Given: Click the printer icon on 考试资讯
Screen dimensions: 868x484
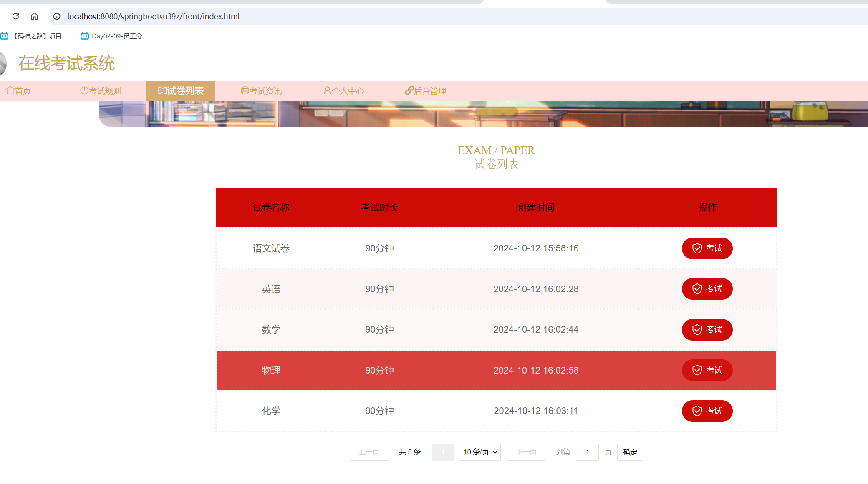Looking at the screenshot, I should click(245, 90).
